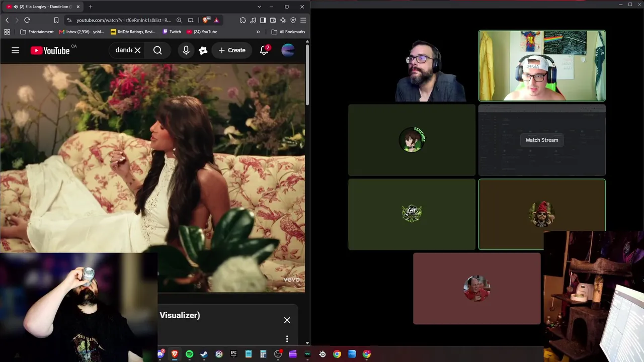The height and width of the screenshot is (362, 644).
Task: Open Steam from the taskbar
Action: click(x=204, y=354)
